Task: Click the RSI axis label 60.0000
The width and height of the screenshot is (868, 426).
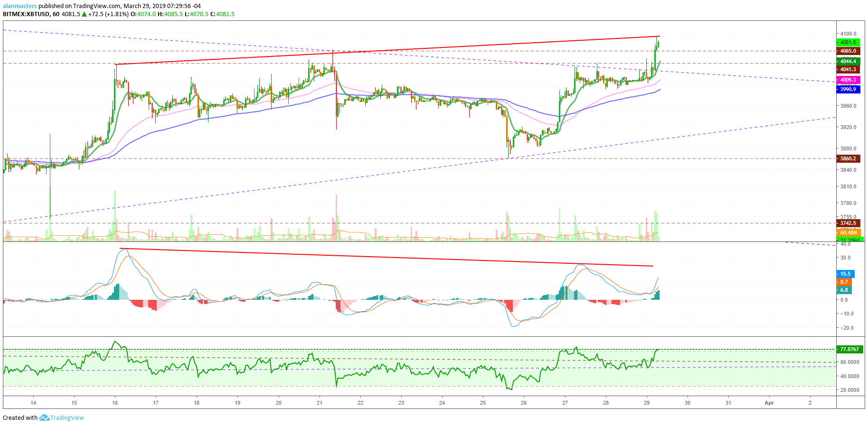Action: point(849,362)
